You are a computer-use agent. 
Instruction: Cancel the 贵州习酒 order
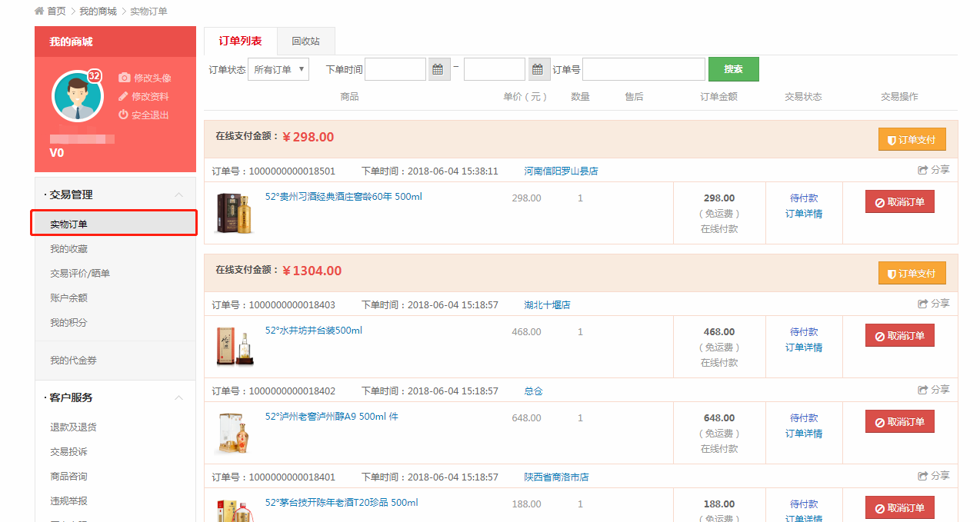[899, 201]
